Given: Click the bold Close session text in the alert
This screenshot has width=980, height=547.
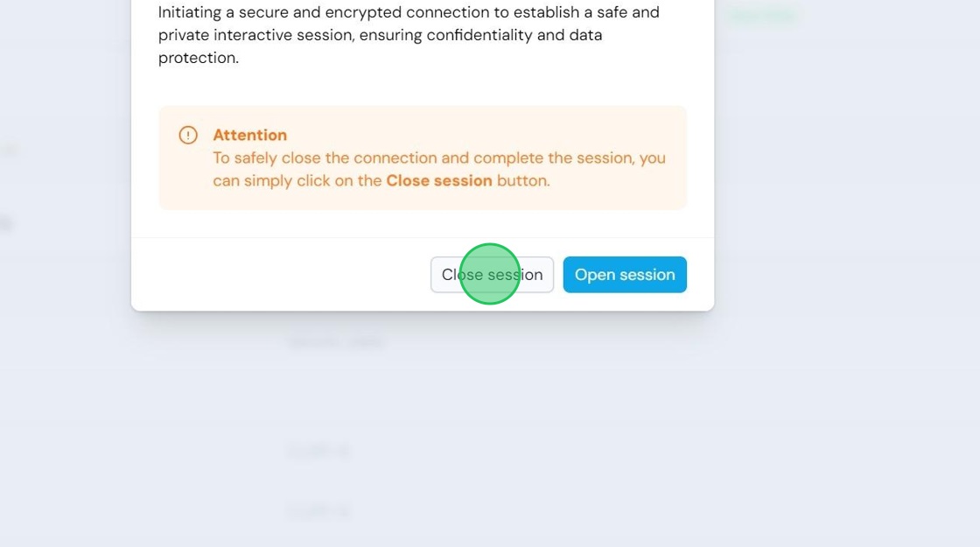Looking at the screenshot, I should pyautogui.click(x=439, y=180).
